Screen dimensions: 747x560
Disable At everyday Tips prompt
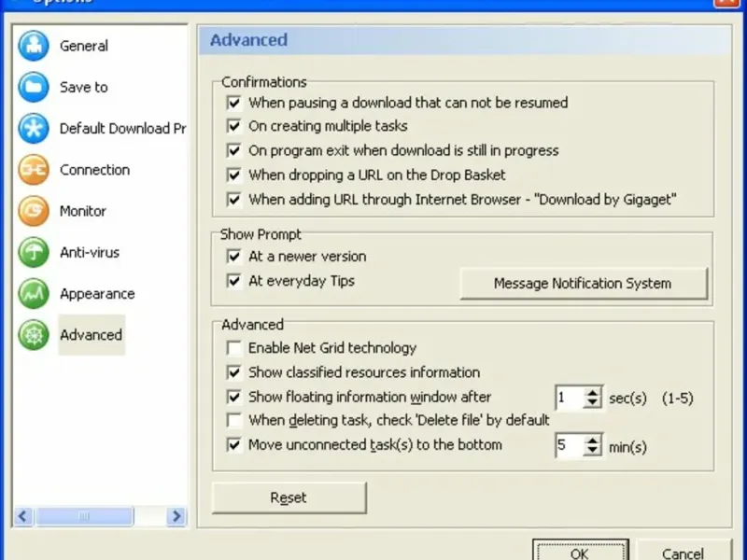coord(234,281)
